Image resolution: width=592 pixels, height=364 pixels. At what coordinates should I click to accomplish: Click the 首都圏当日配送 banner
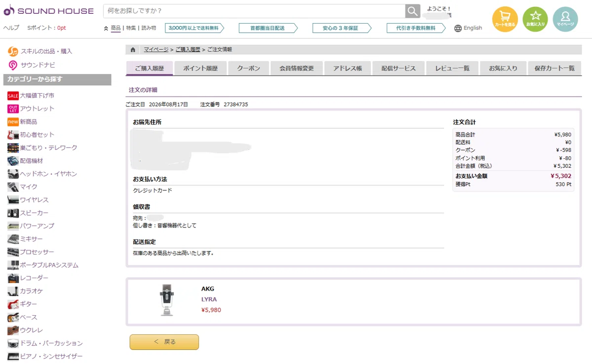(268, 28)
